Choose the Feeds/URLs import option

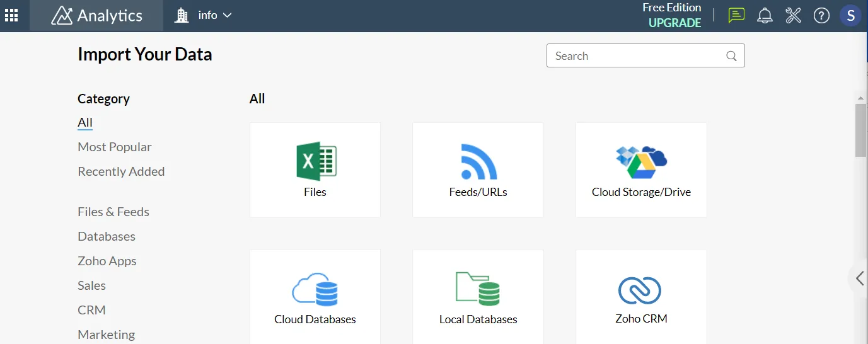(478, 170)
